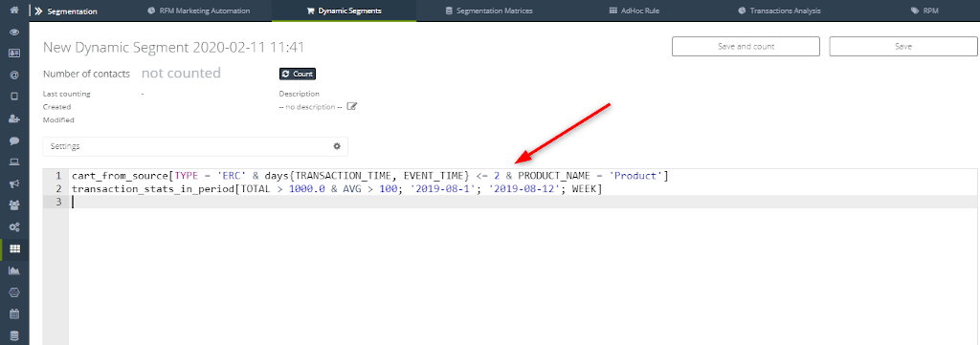Open the database stack sidebar icon

(x=14, y=335)
